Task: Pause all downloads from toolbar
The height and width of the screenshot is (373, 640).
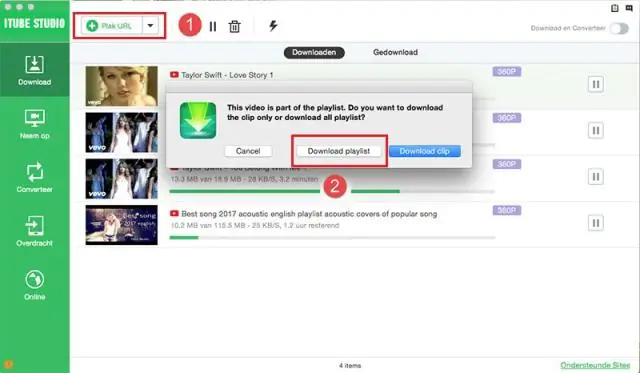Action: click(213, 27)
